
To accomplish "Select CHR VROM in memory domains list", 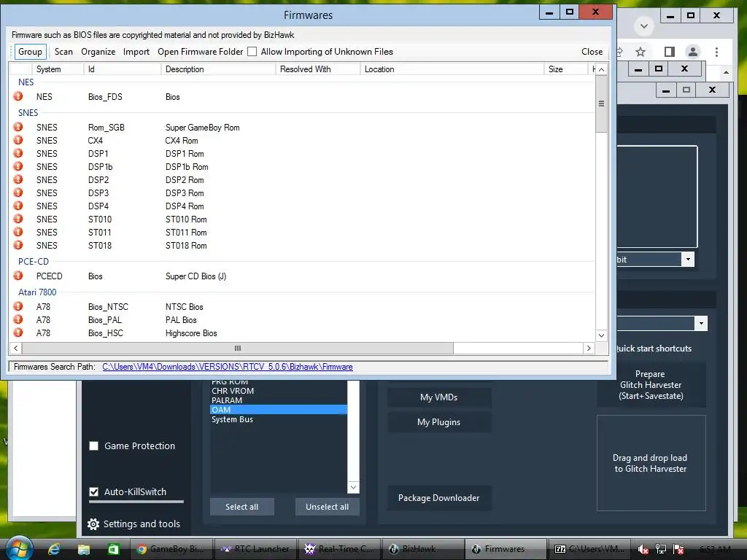I will pos(278,391).
